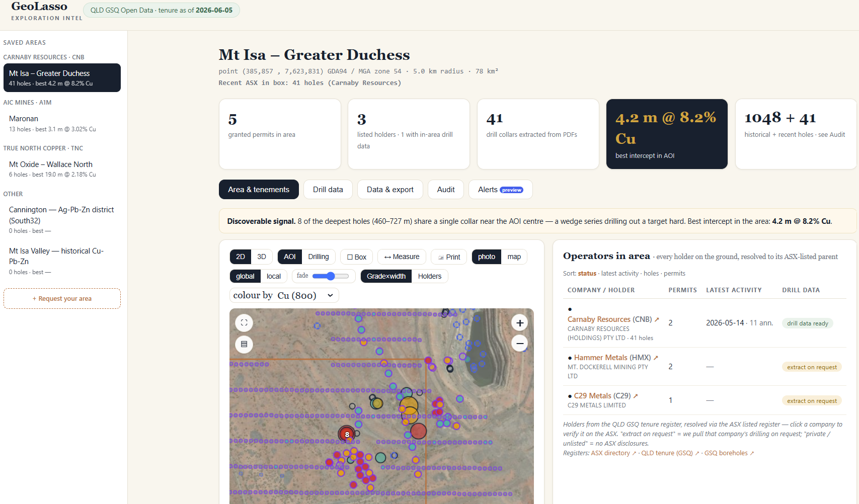Click the 1048 + 41 holes card
859x504 pixels.
pos(796,134)
